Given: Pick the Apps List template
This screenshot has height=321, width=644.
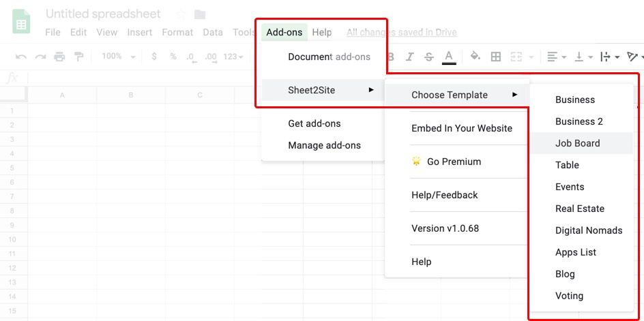Looking at the screenshot, I should pos(576,252).
